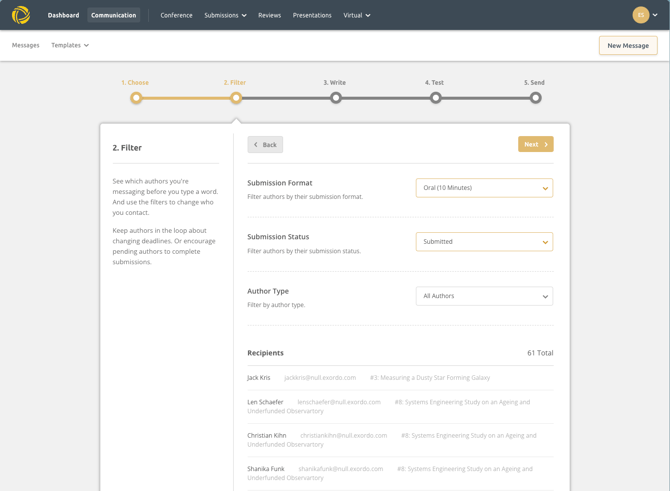
Task: Open the Virtual menu
Action: (356, 15)
